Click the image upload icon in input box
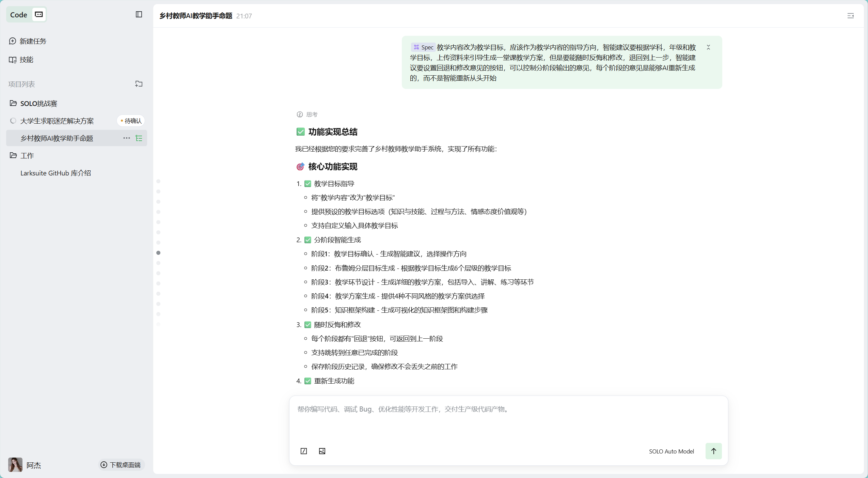Screen dimensions: 868x478 (x=322, y=451)
